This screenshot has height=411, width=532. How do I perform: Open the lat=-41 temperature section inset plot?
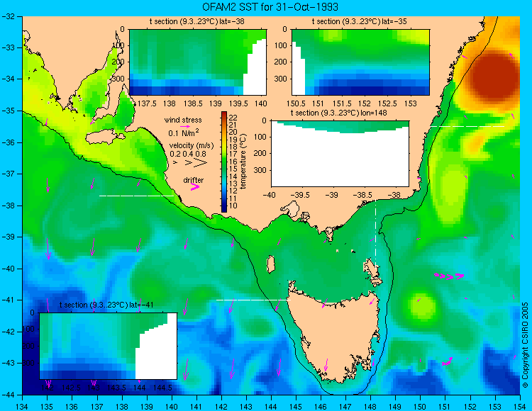click(x=109, y=346)
